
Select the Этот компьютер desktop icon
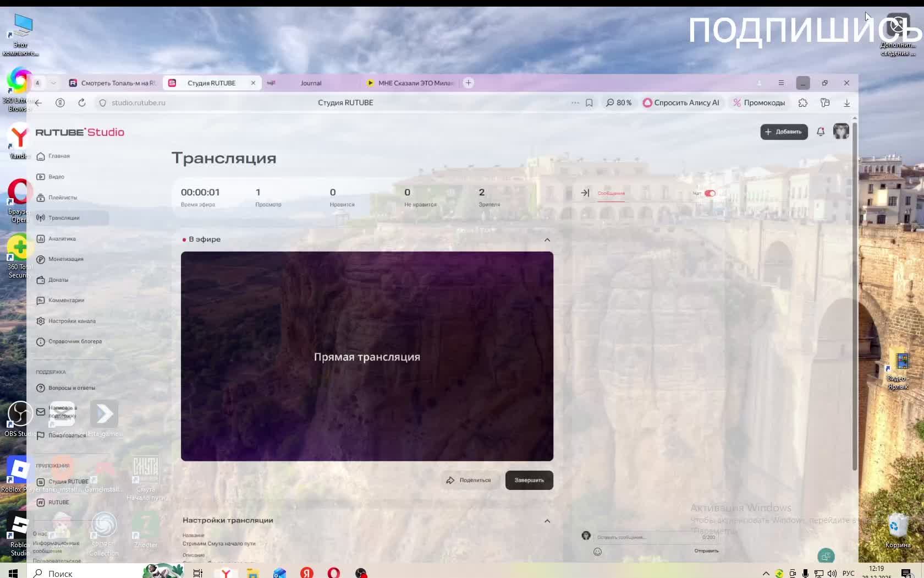coord(20,35)
